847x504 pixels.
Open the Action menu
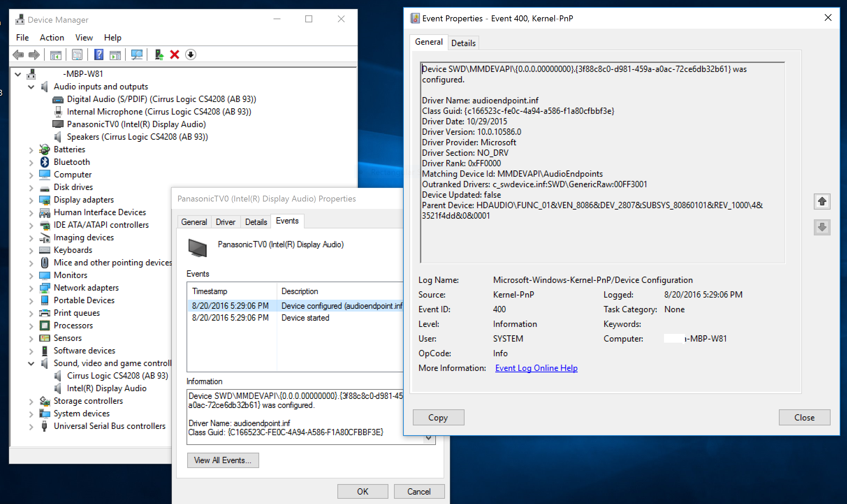click(52, 38)
